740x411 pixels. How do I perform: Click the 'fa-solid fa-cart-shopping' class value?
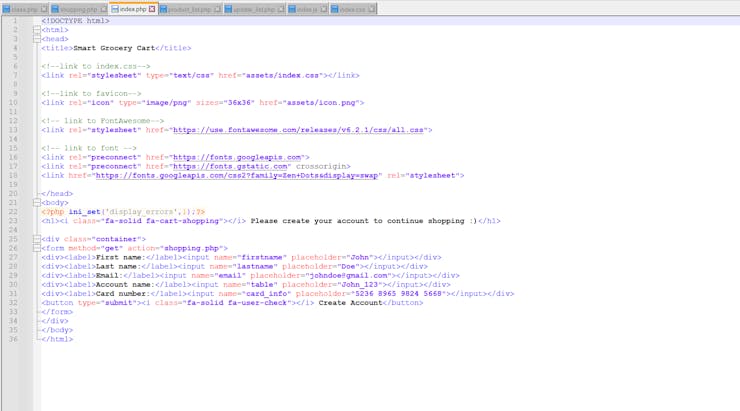(x=160, y=221)
